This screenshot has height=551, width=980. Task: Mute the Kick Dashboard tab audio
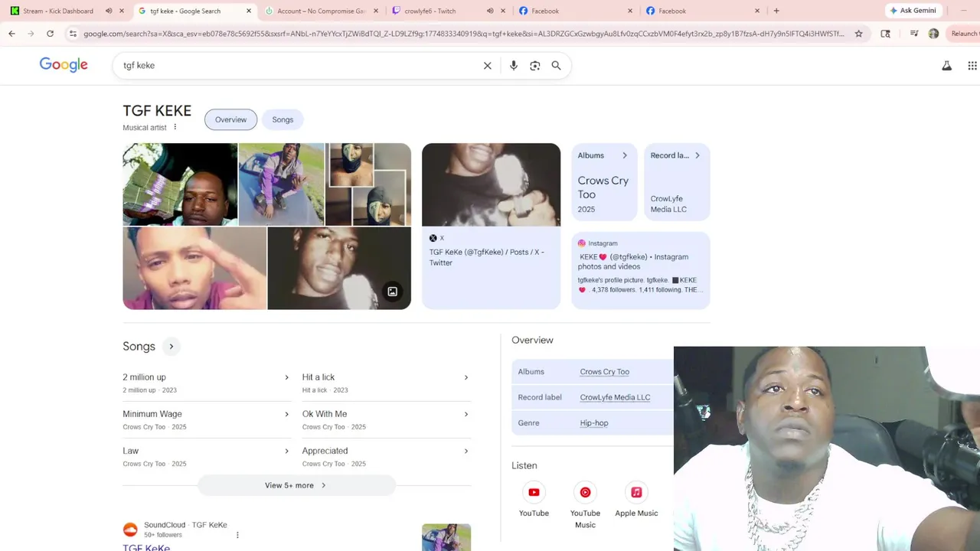[108, 11]
